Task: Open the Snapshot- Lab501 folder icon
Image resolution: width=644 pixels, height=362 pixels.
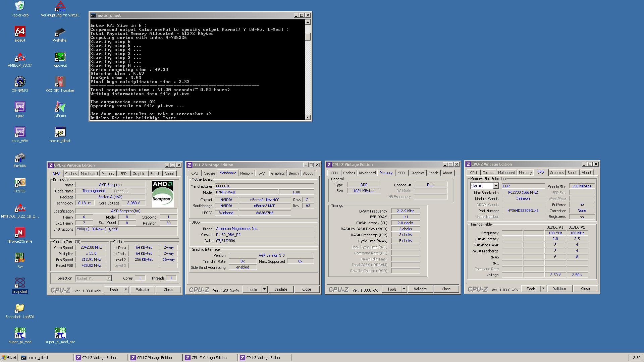Action: click(20, 308)
